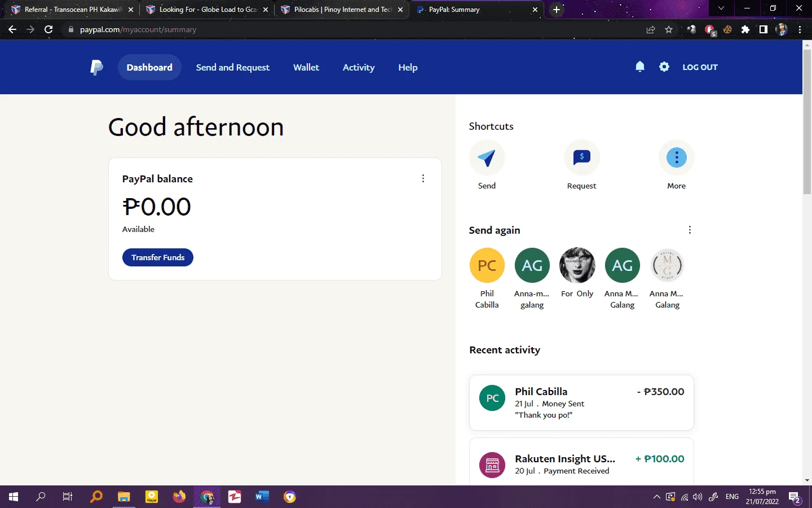Open the taskbar clock and date
812x508 pixels.
pyautogui.click(x=762, y=497)
